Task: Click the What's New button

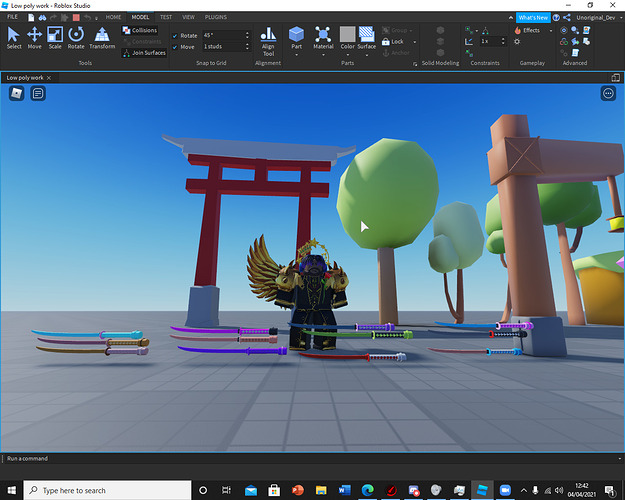Action: [533, 18]
